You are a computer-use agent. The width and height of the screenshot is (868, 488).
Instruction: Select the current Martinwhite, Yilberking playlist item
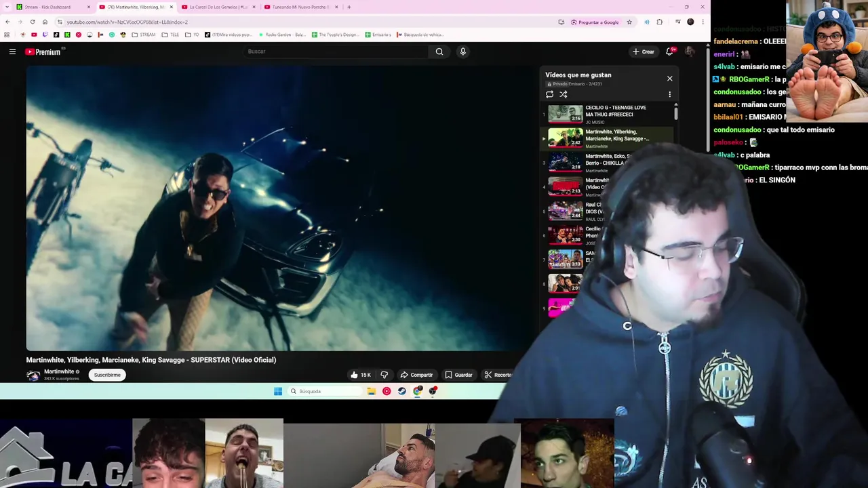coord(608,138)
